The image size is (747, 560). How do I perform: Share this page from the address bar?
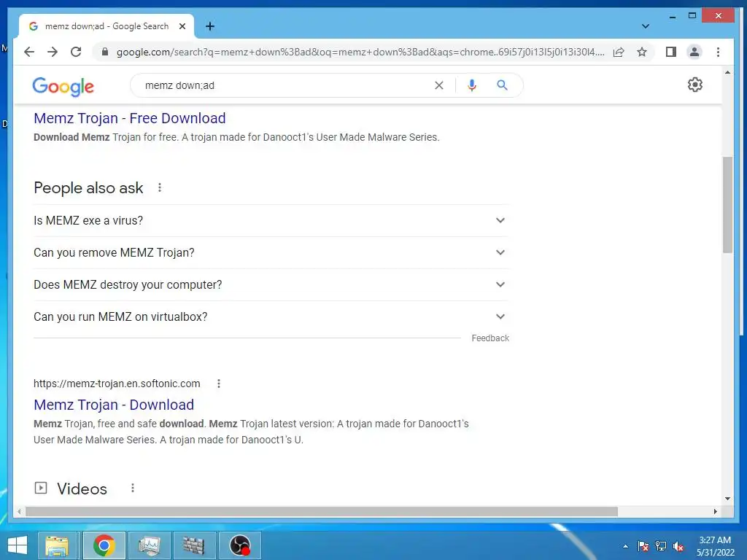tap(619, 52)
